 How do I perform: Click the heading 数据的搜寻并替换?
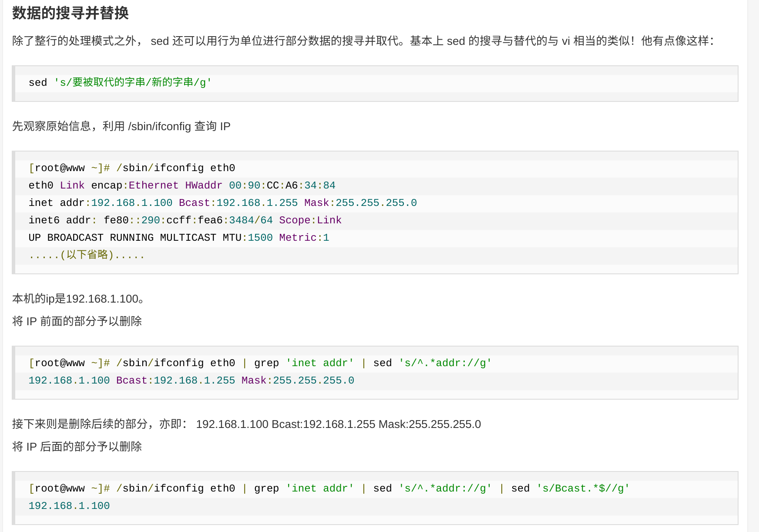(x=70, y=13)
